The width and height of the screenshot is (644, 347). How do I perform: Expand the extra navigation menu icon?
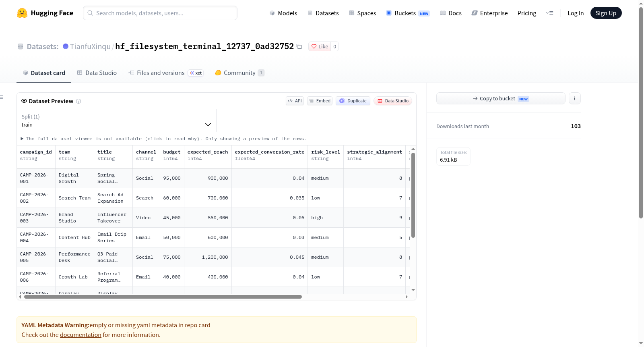click(x=549, y=13)
